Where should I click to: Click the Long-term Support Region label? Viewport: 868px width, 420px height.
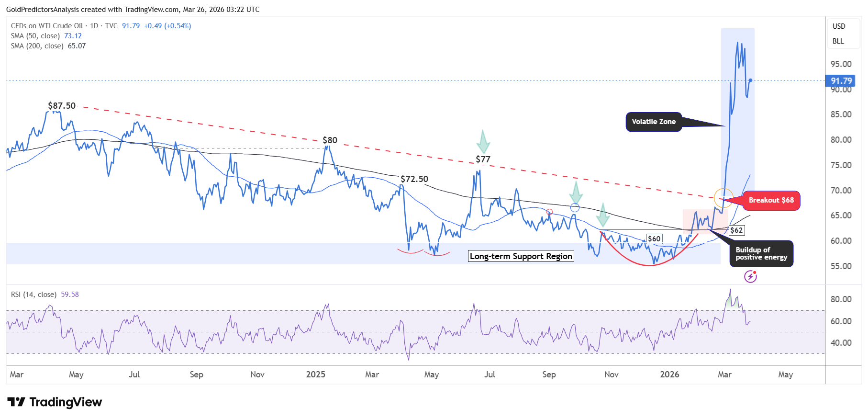pyautogui.click(x=521, y=256)
